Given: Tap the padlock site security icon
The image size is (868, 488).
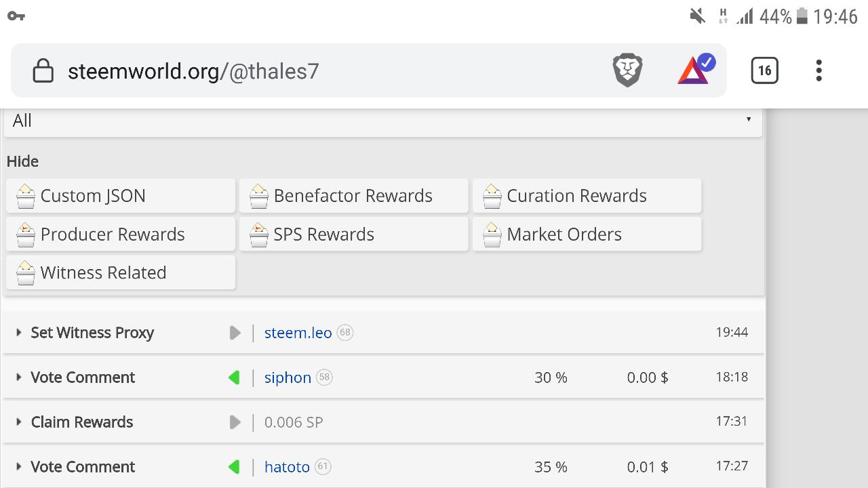Looking at the screenshot, I should coord(43,71).
